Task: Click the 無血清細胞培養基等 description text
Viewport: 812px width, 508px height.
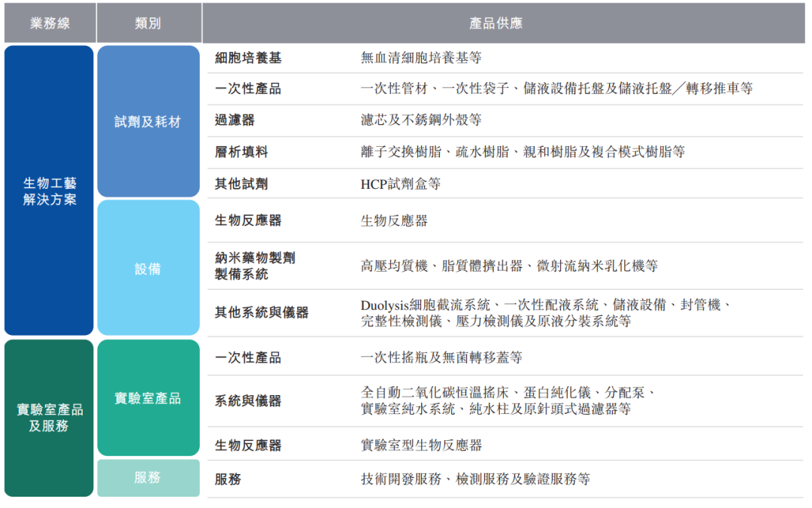Action: coord(421,58)
